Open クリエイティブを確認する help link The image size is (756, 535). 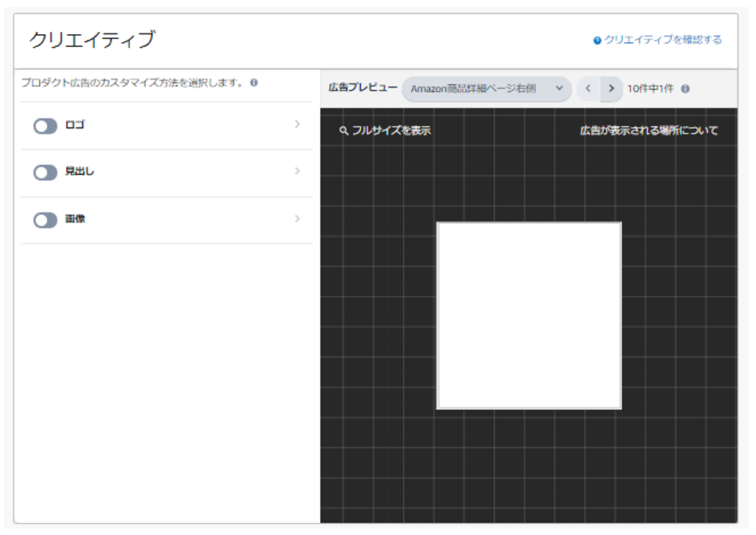(x=664, y=40)
